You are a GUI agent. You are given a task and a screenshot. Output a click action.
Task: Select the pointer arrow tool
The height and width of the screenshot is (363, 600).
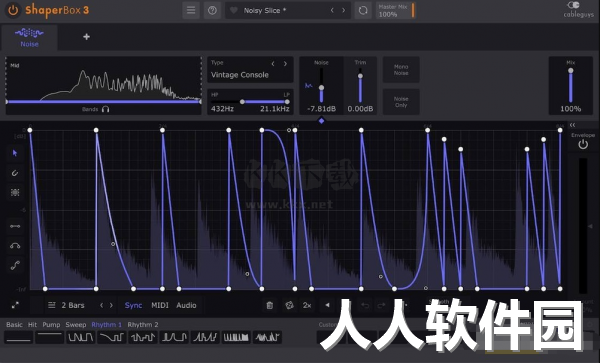click(15, 153)
